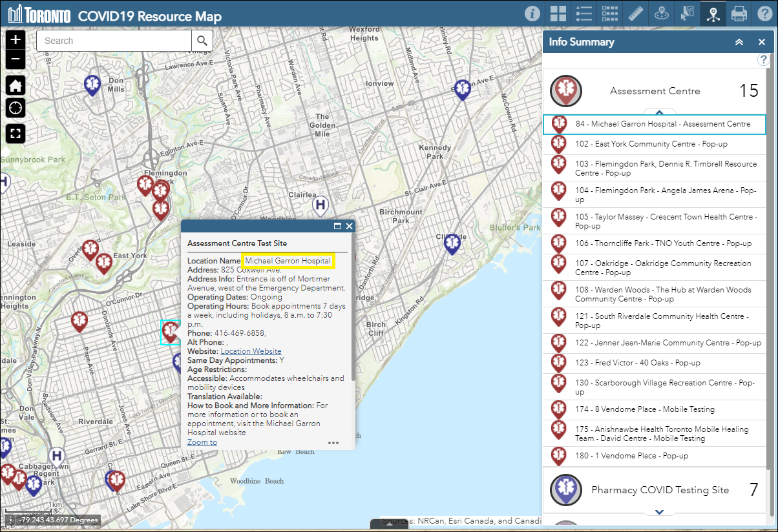Select the ruler measurement tool

[x=635, y=14]
